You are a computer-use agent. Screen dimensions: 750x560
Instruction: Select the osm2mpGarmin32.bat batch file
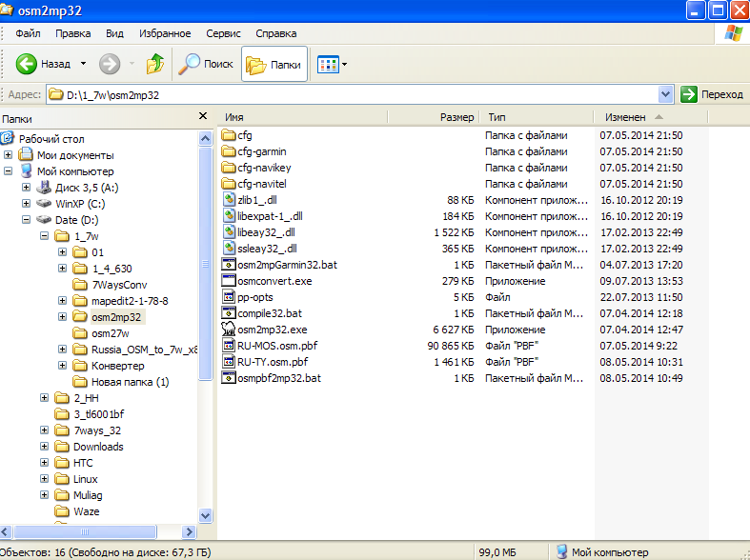[286, 265]
